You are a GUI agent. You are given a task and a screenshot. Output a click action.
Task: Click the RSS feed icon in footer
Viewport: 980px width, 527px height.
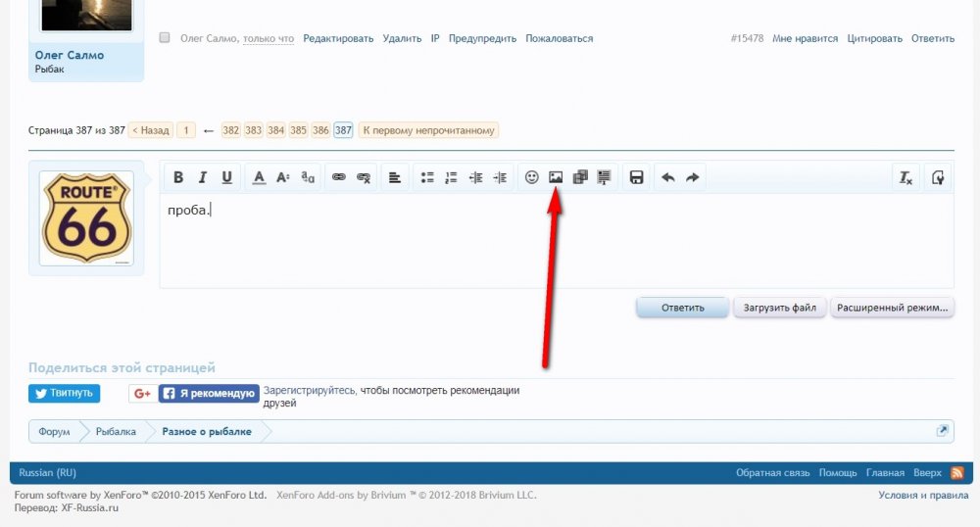click(x=956, y=473)
